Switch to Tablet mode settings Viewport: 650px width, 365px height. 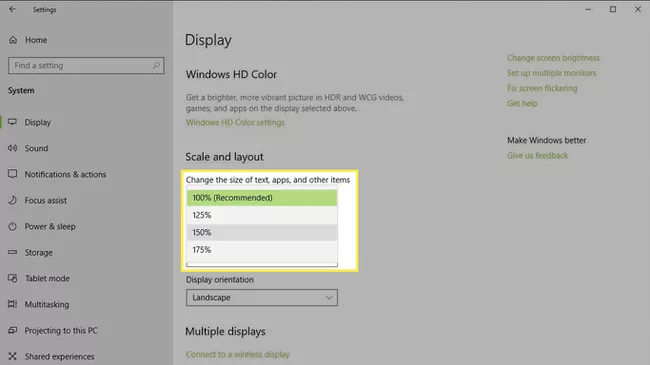(47, 278)
